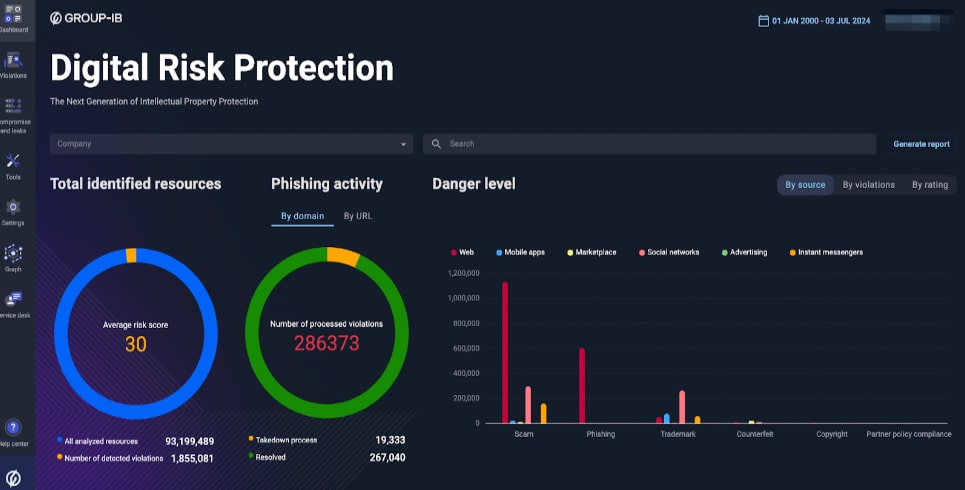Click the orange Instant messengers bar for Scam
Viewport: 965px width, 490px height.
coord(543,414)
